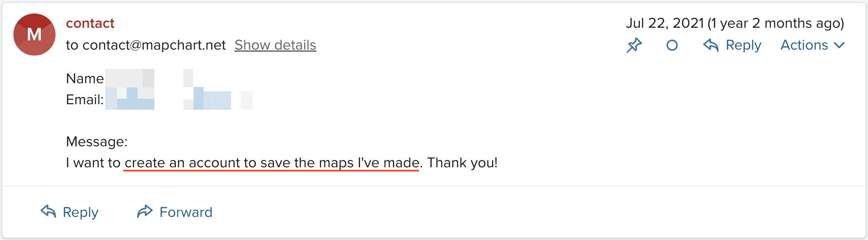Image resolution: width=868 pixels, height=240 pixels.
Task: Click the Reply label in the header
Action: coord(743,45)
